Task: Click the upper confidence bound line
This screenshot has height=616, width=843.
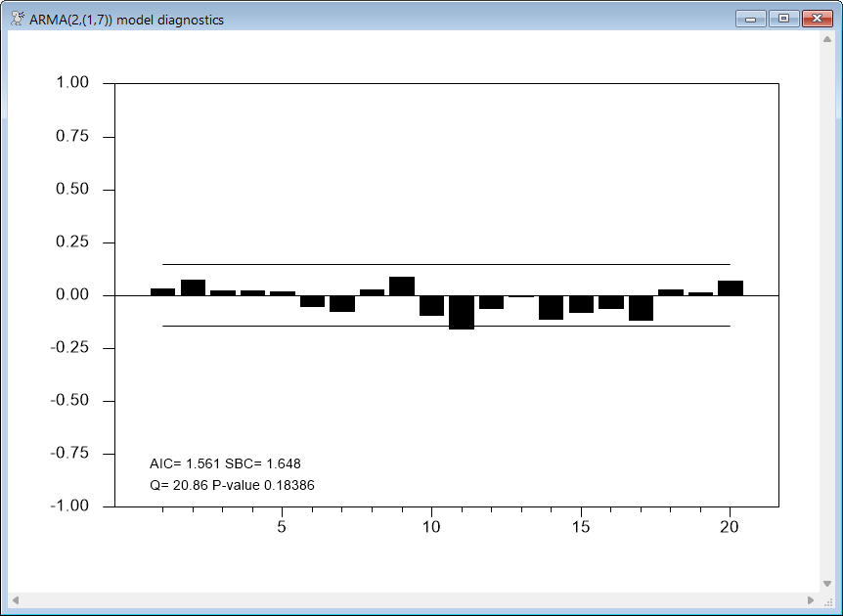Action: tap(446, 264)
